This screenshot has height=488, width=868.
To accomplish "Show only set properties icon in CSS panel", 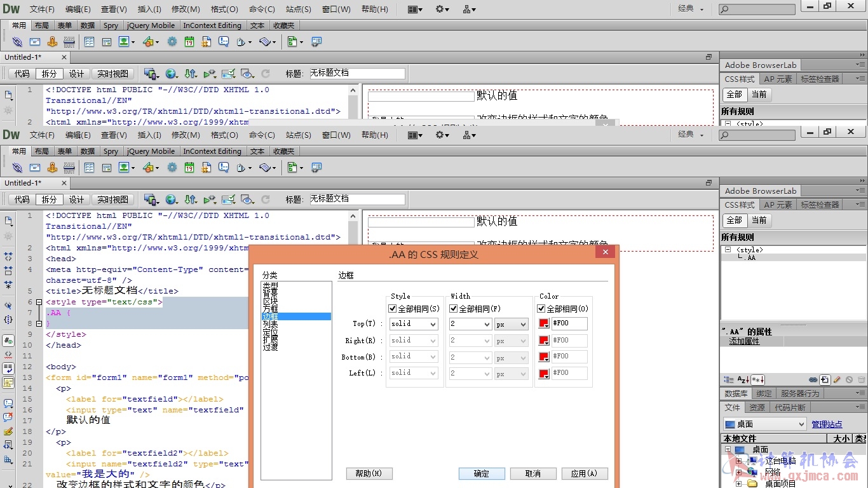I will (757, 380).
